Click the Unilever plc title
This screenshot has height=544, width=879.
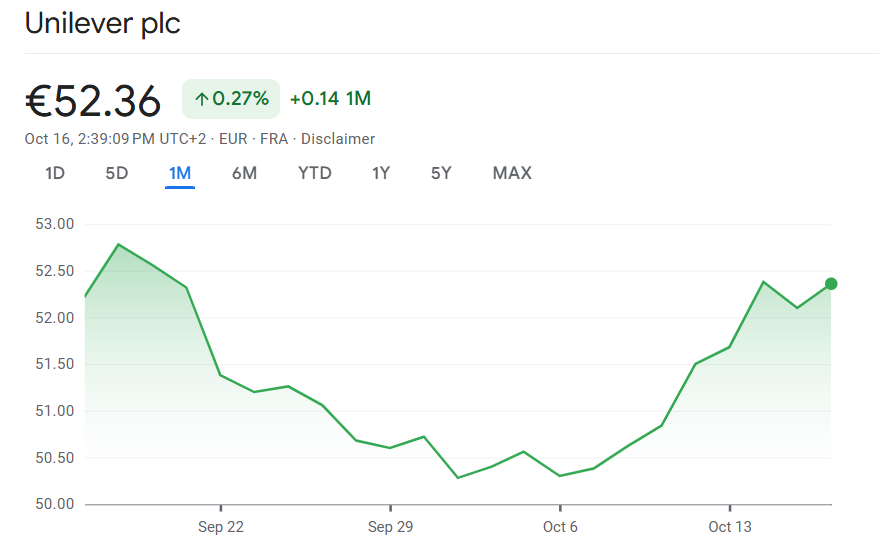point(102,24)
